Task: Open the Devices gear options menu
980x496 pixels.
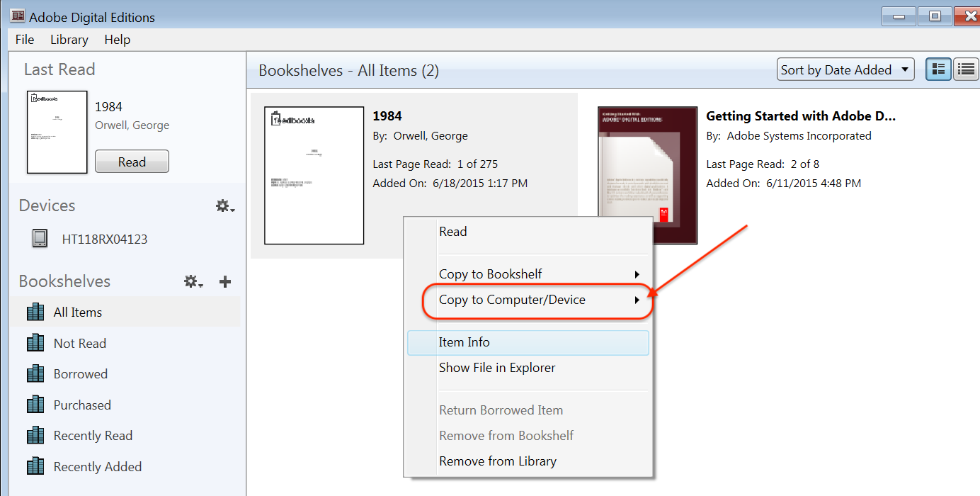Action: tap(225, 206)
